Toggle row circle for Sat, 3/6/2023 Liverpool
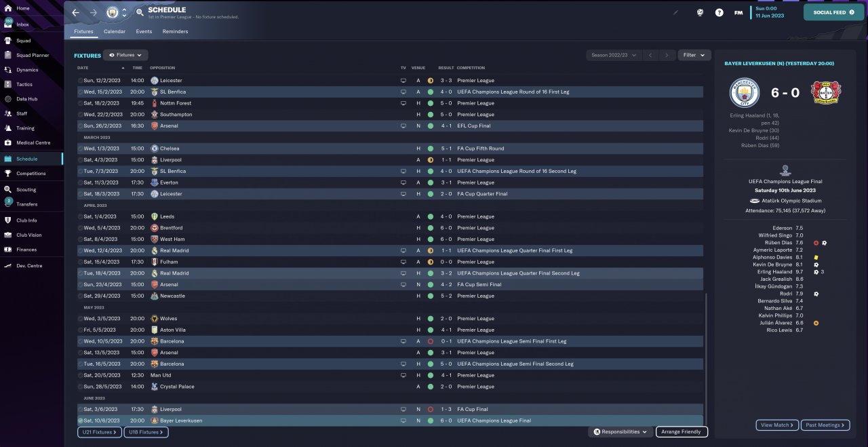The width and height of the screenshot is (868, 447). tap(80, 409)
